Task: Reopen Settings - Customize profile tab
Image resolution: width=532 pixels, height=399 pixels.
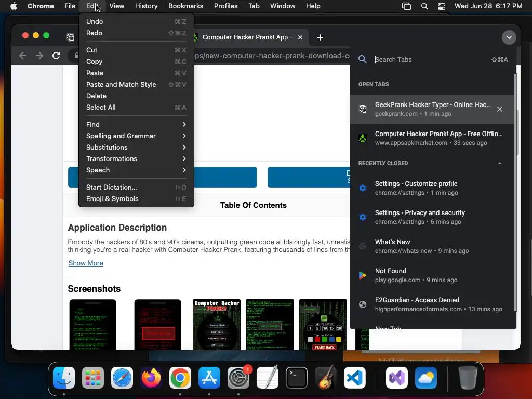Action: click(432, 188)
